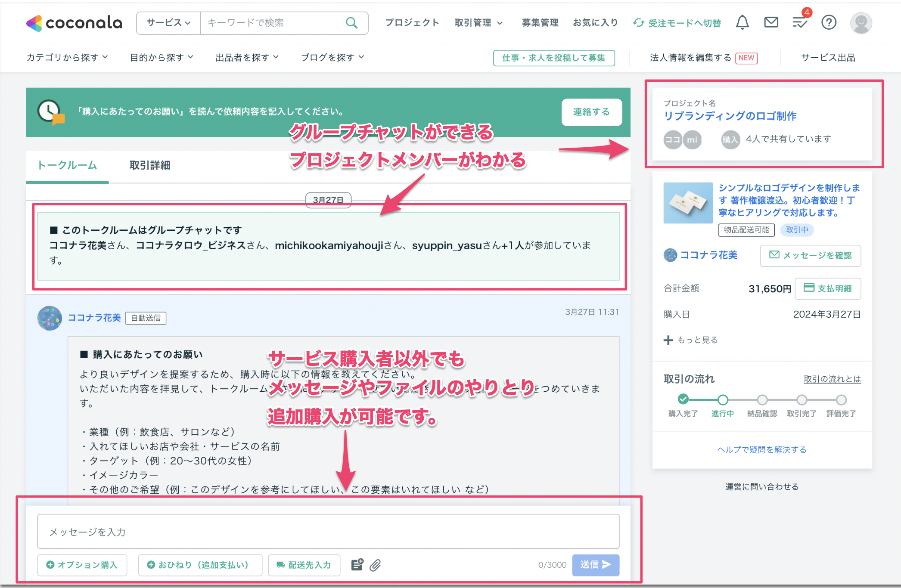Click the service thumbnail image
Viewport: 901px width, 588px height.
(688, 203)
